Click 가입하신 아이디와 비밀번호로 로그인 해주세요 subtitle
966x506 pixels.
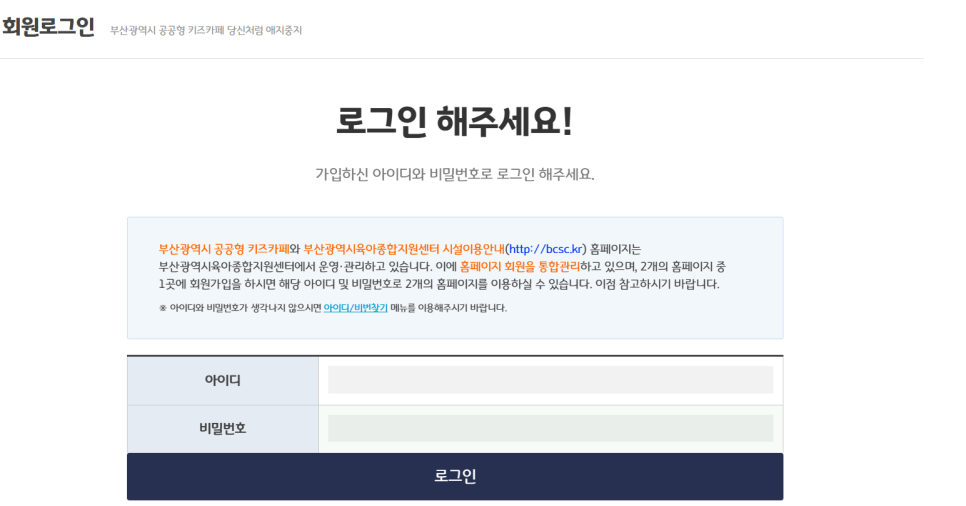tap(455, 174)
